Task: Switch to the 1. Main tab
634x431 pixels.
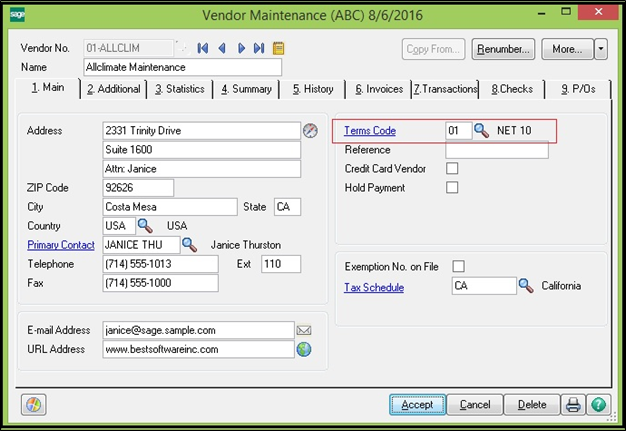Action: click(48, 88)
